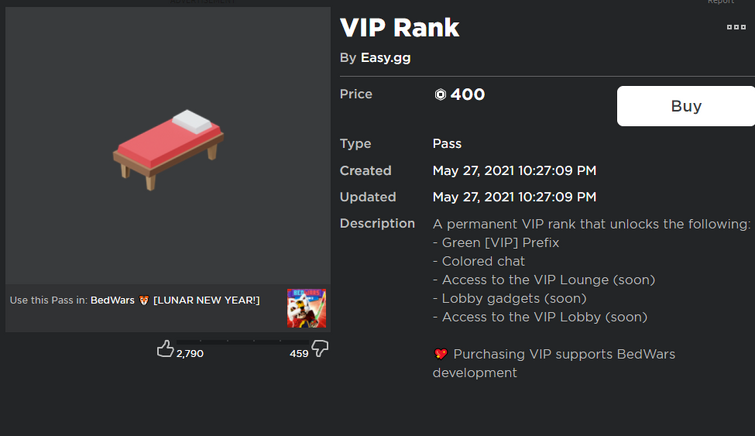The width and height of the screenshot is (755, 436).
Task: Click the Robux currency icon beside 400
Action: pyautogui.click(x=440, y=95)
